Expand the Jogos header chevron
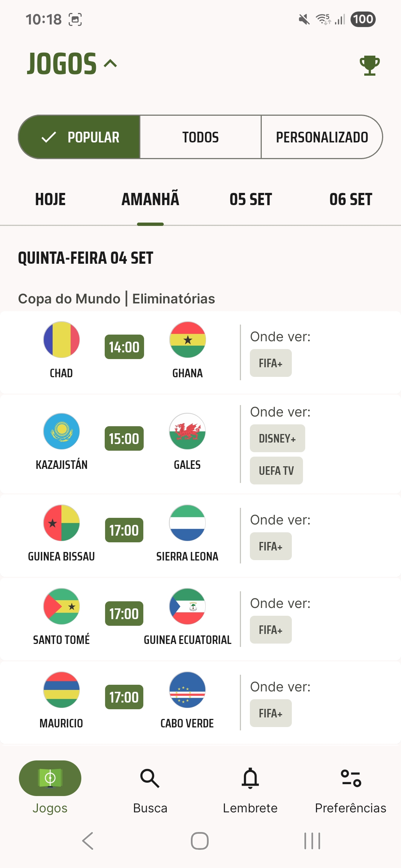 [x=110, y=63]
